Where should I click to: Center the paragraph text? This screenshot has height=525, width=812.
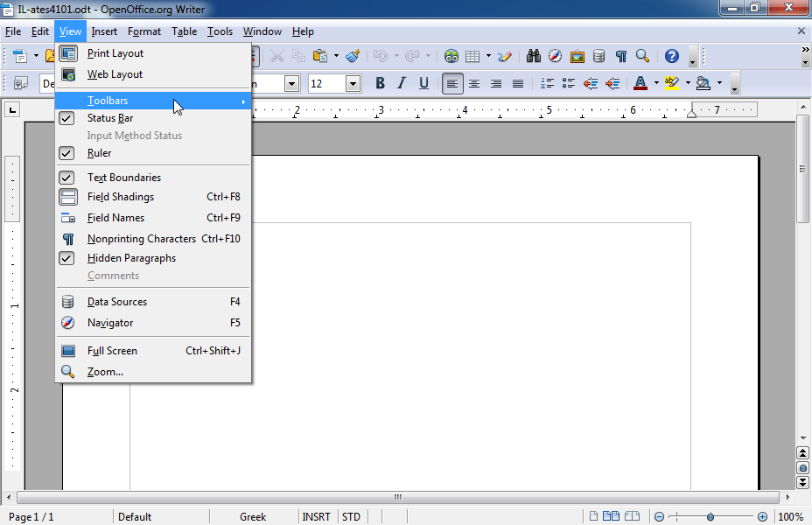pos(474,83)
